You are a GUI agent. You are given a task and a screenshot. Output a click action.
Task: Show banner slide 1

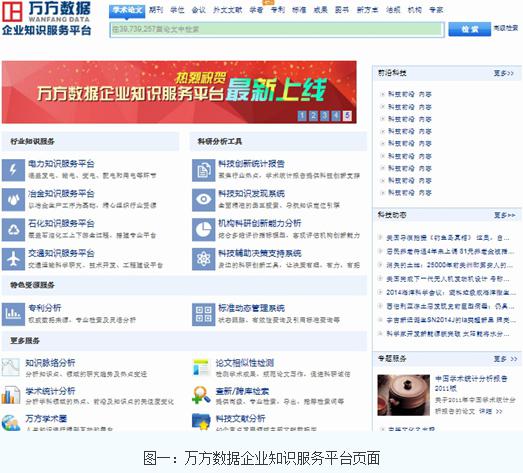[302, 116]
